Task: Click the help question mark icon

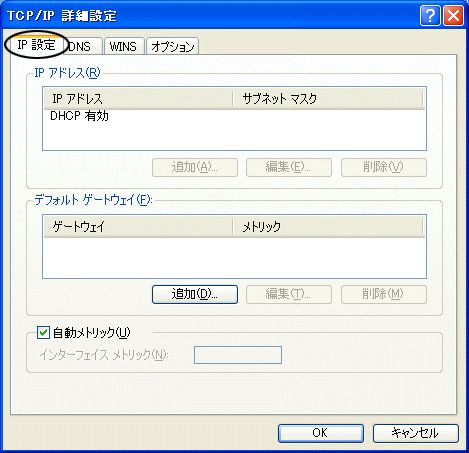Action: (430, 16)
